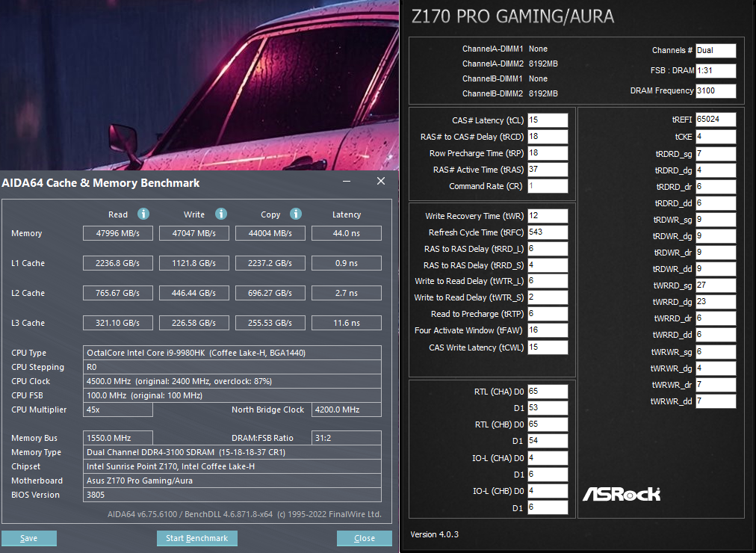Click the IO-L (CHA) D0 field
756x553 pixels.
click(548, 457)
